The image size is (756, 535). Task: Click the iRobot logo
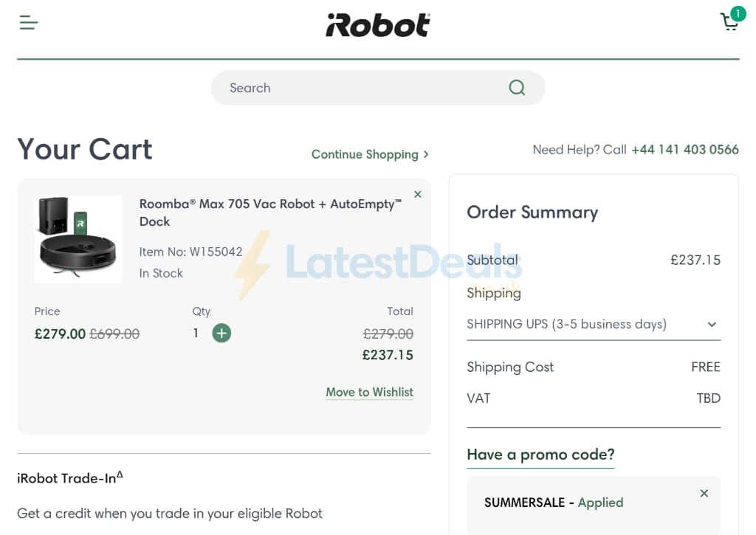click(x=378, y=25)
